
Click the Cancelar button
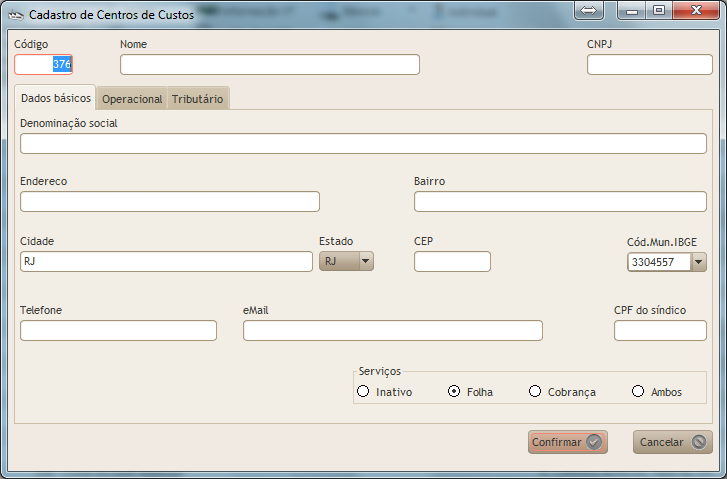(672, 442)
